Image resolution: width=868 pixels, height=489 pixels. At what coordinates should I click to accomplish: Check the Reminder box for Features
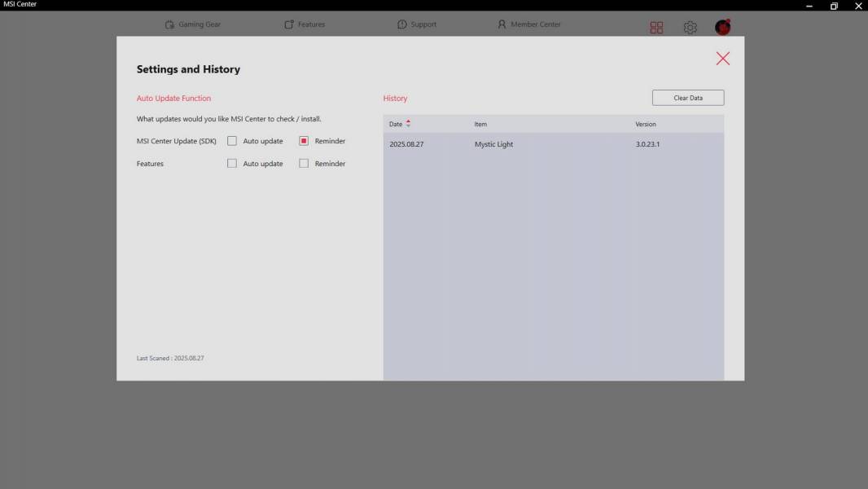coord(304,164)
